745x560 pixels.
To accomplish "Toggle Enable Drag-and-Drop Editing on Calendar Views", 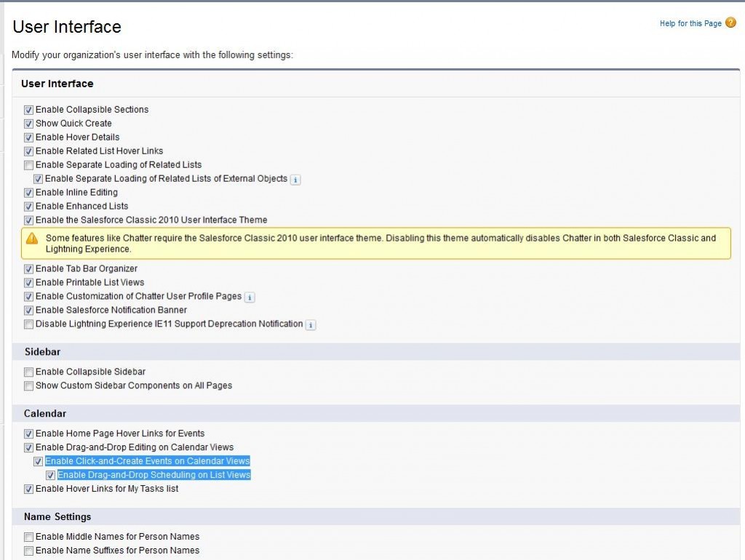I will (x=28, y=447).
